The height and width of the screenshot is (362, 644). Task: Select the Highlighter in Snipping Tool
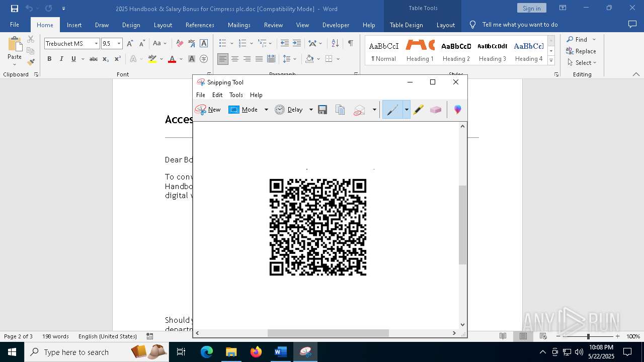pos(418,110)
